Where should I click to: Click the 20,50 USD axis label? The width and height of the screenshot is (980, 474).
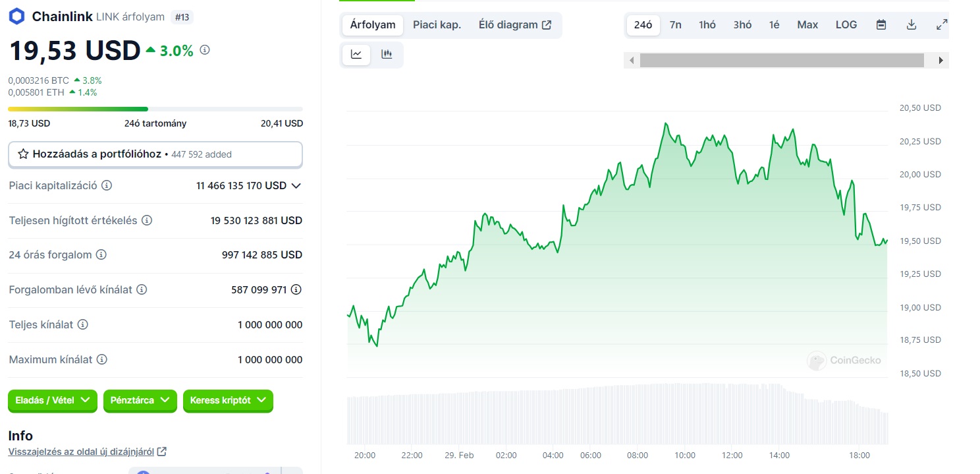(x=920, y=108)
